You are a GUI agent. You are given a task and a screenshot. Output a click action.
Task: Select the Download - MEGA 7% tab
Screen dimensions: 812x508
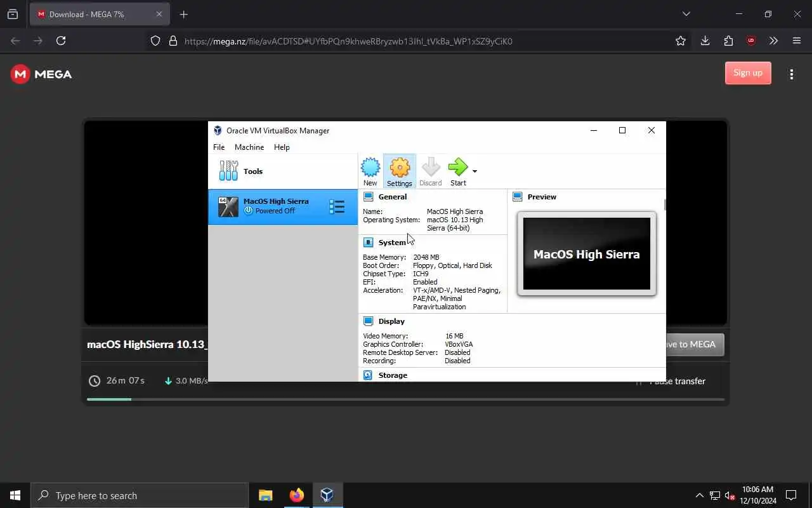(x=99, y=14)
